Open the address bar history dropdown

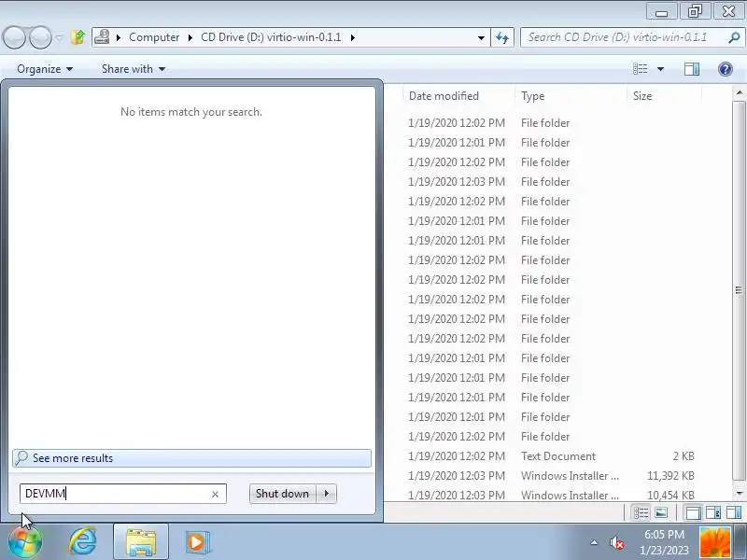[481, 37]
